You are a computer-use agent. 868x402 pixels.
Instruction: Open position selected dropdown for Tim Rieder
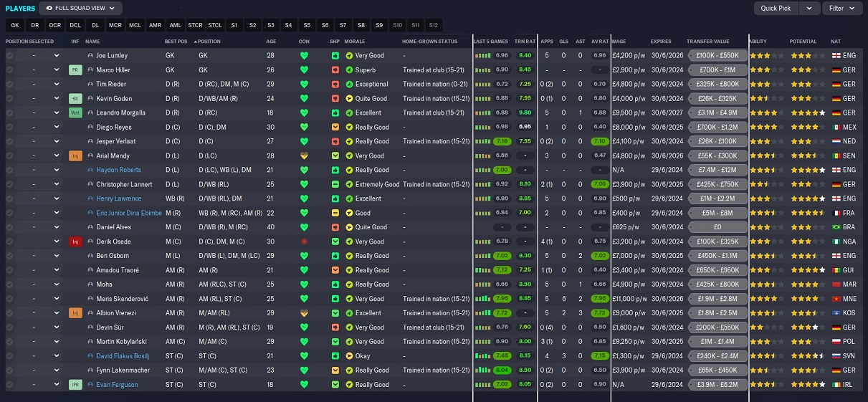pyautogui.click(x=57, y=84)
